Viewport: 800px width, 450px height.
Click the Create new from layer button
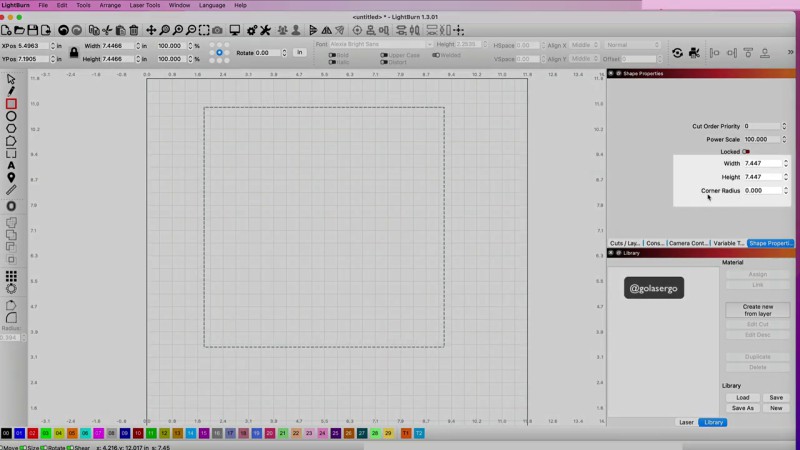pyautogui.click(x=757, y=310)
